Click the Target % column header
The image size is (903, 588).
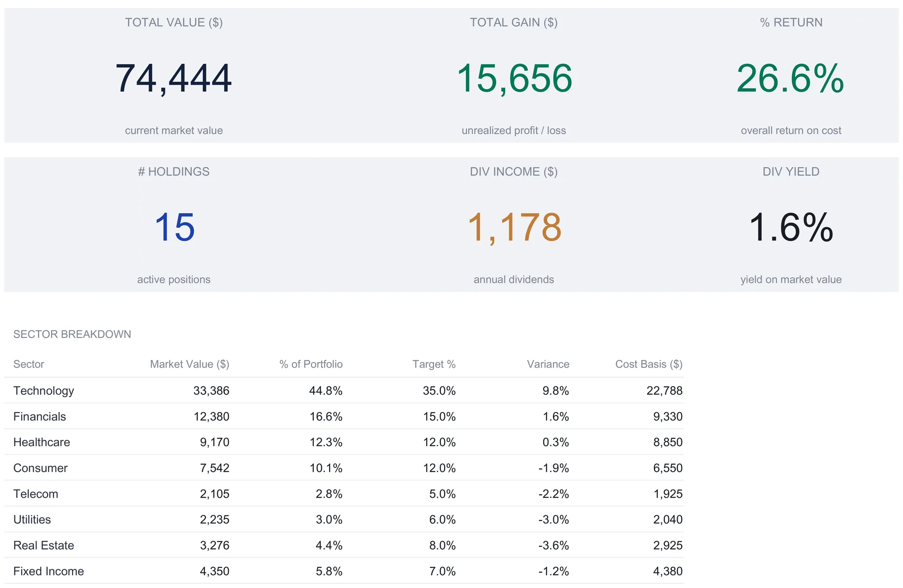point(434,364)
